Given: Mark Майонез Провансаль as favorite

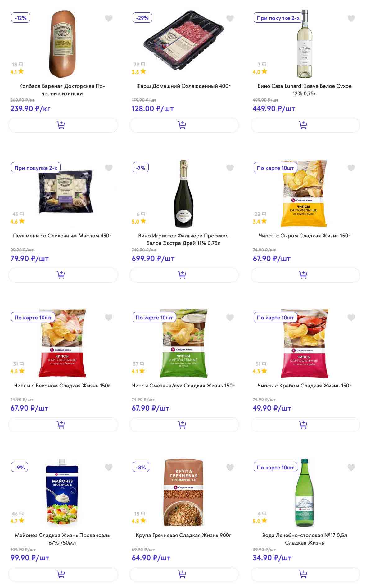Looking at the screenshot, I should [x=109, y=467].
